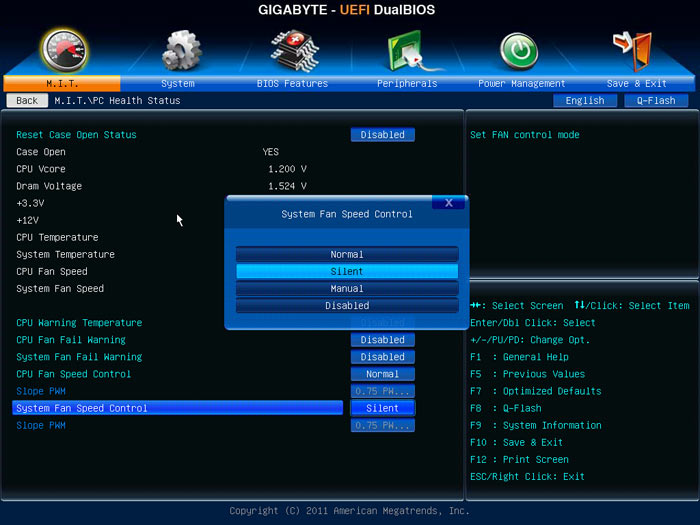700x525 pixels.
Task: Open Reset Case Open Status Disabled value
Action: (383, 134)
